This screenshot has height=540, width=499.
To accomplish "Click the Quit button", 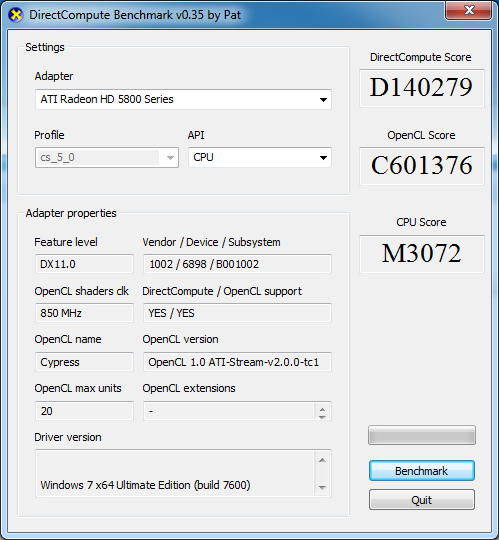I will point(422,500).
